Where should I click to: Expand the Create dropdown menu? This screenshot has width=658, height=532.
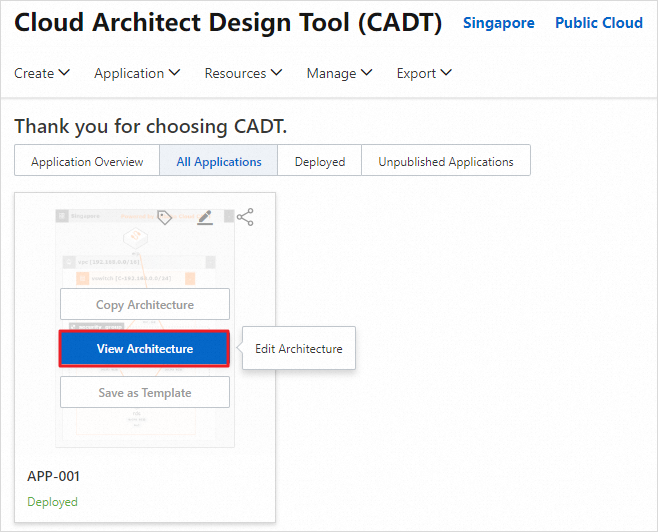42,73
